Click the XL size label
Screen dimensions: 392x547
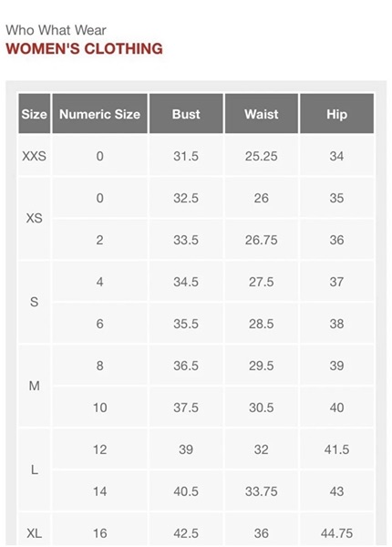coord(34,533)
